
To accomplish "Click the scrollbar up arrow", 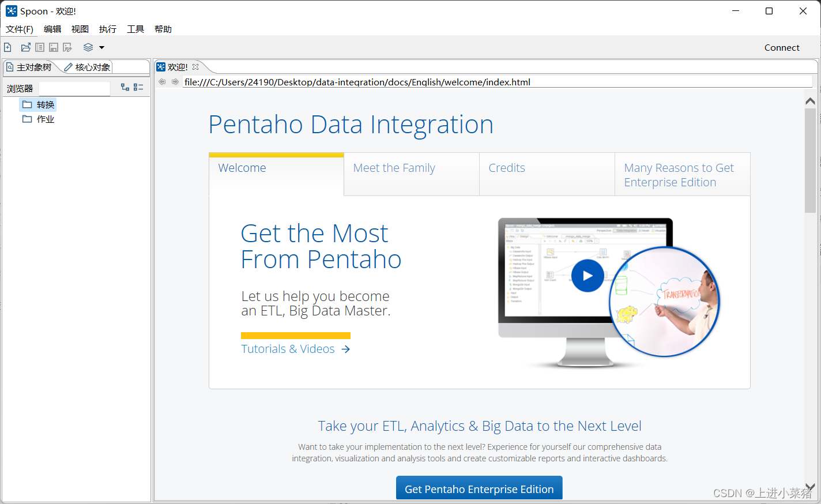I will (x=810, y=101).
